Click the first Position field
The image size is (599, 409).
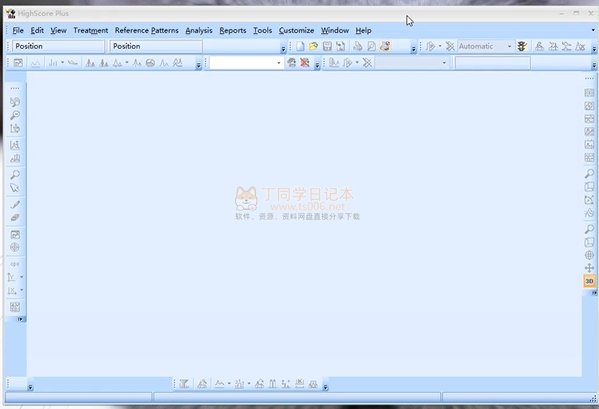pos(58,46)
